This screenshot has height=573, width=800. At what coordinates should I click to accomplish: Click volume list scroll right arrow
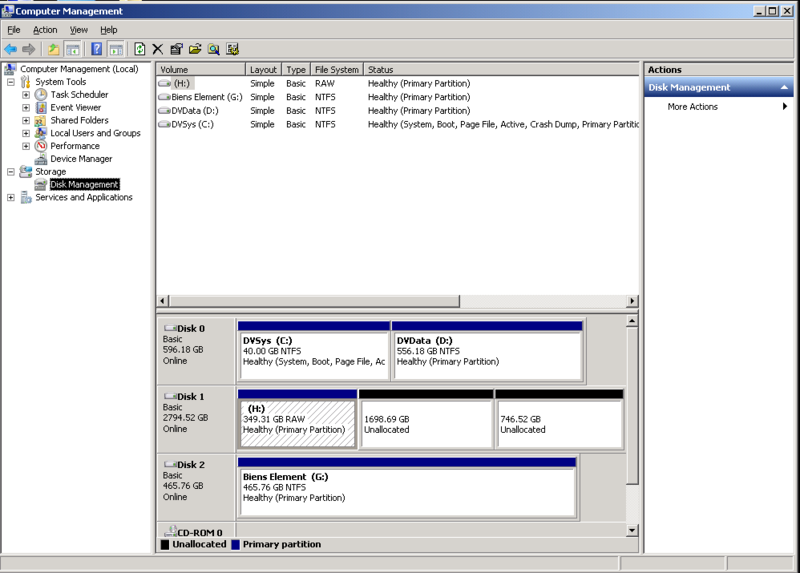(632, 301)
